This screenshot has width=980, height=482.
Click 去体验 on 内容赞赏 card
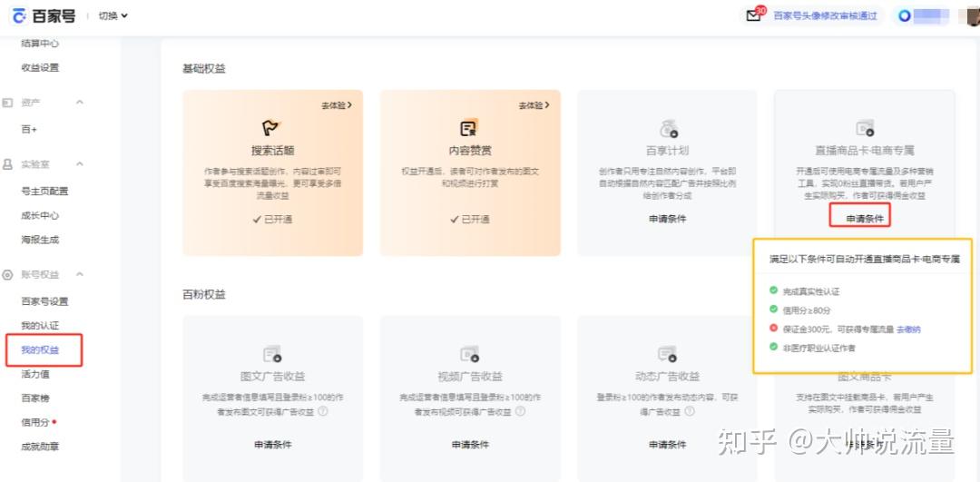click(x=534, y=105)
